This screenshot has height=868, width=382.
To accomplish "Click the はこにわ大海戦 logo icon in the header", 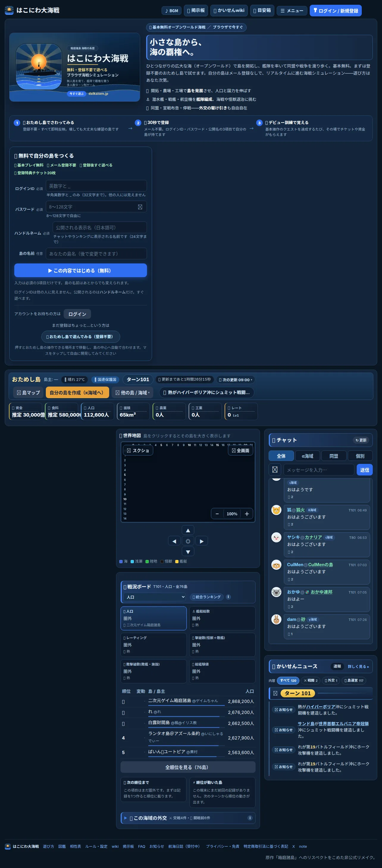I will coord(9,10).
